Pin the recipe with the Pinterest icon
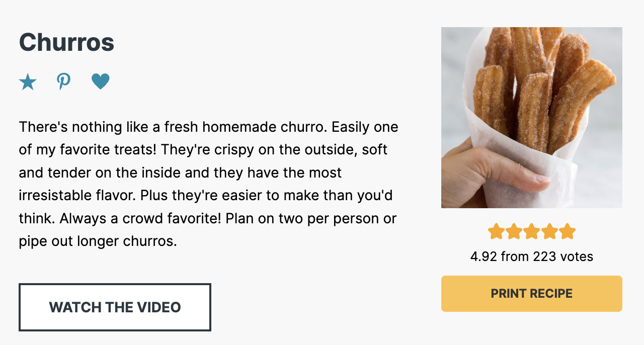Viewport: 644px width, 345px height. click(x=63, y=81)
